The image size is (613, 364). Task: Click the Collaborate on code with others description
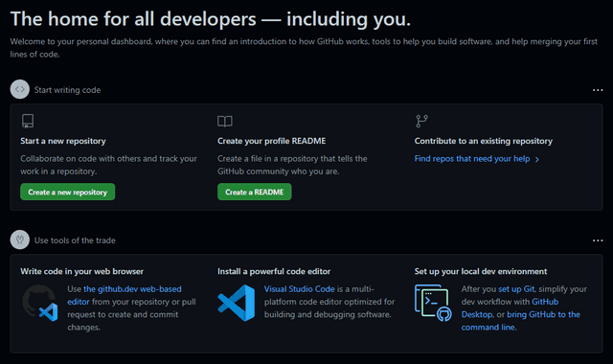(108, 165)
